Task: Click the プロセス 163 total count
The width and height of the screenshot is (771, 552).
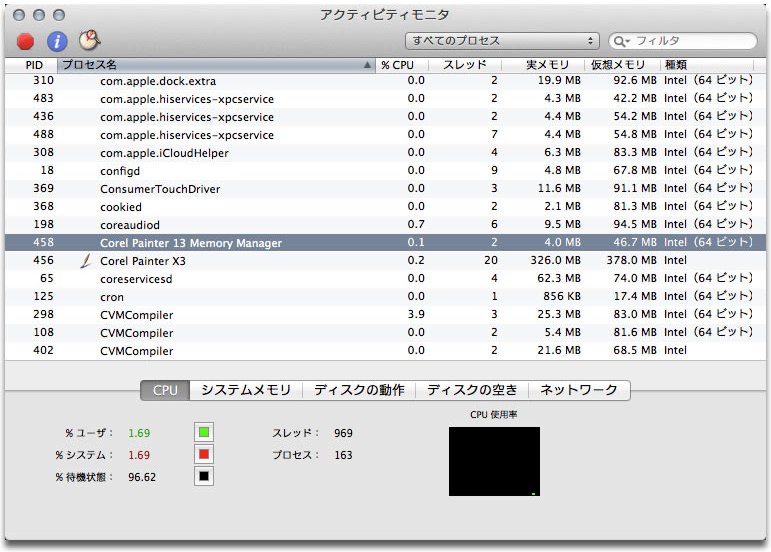Action: tap(343, 455)
